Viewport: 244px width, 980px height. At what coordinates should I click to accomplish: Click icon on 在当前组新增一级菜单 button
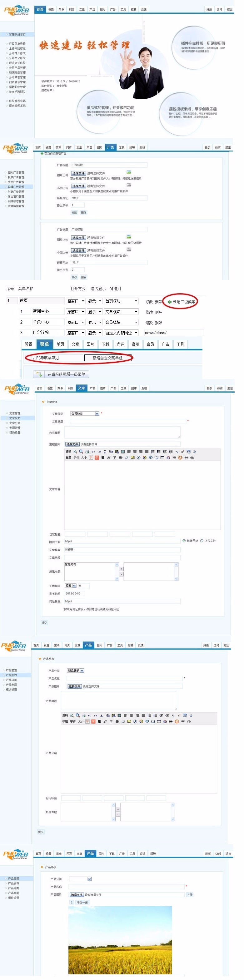point(39,374)
